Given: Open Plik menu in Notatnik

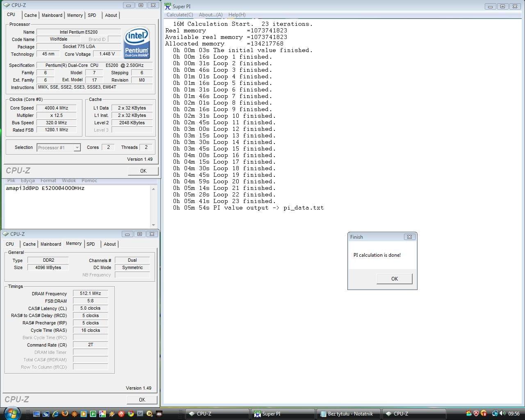Looking at the screenshot, I should tap(11, 180).
